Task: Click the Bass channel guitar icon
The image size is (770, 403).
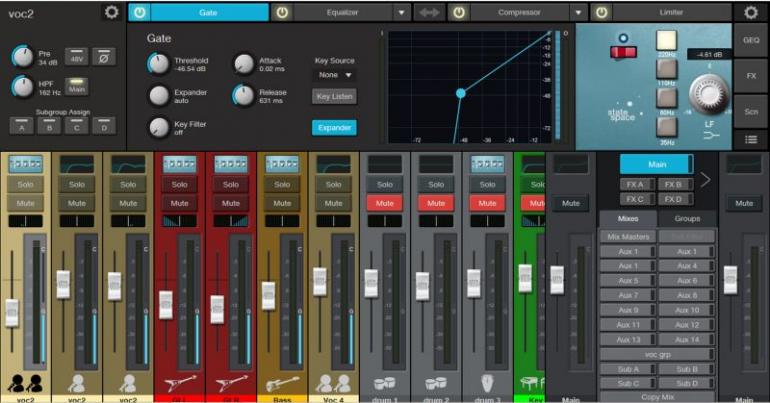Action: (282, 383)
